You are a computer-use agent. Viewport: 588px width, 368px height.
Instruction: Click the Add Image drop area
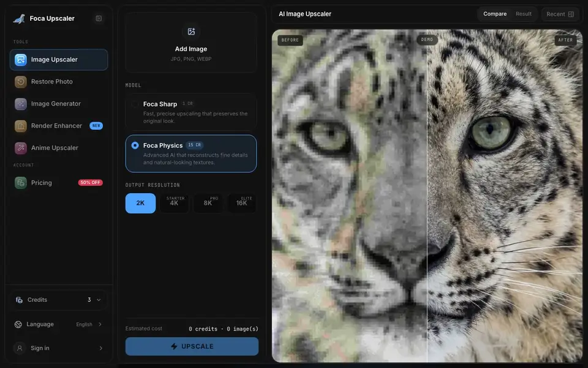191,42
